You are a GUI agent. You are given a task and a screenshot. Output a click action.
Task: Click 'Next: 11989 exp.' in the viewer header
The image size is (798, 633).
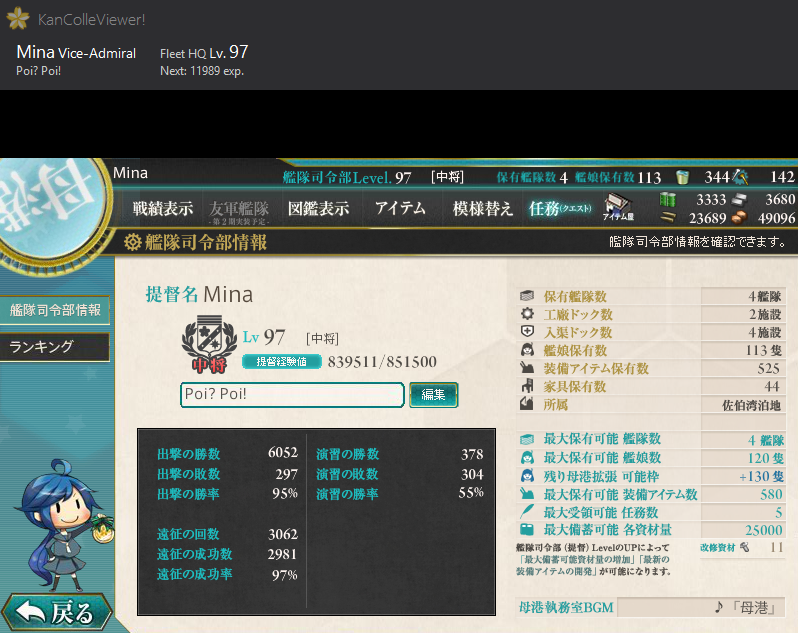point(202,71)
